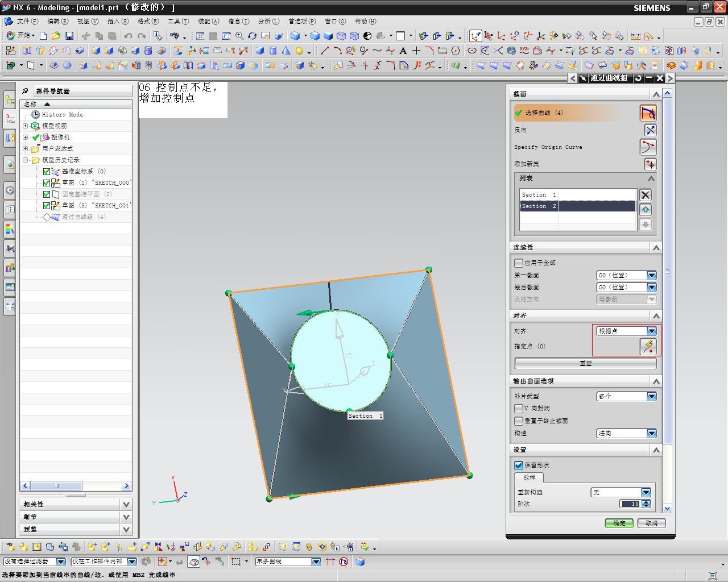Viewport: 728px width, 582px height.
Task: Open the 对齐 根据点 dropdown
Action: coord(626,331)
